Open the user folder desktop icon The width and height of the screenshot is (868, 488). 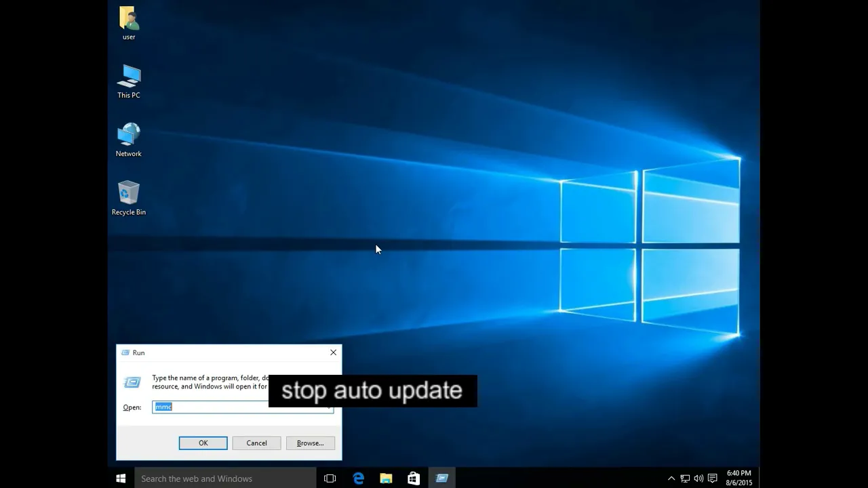pos(128,23)
